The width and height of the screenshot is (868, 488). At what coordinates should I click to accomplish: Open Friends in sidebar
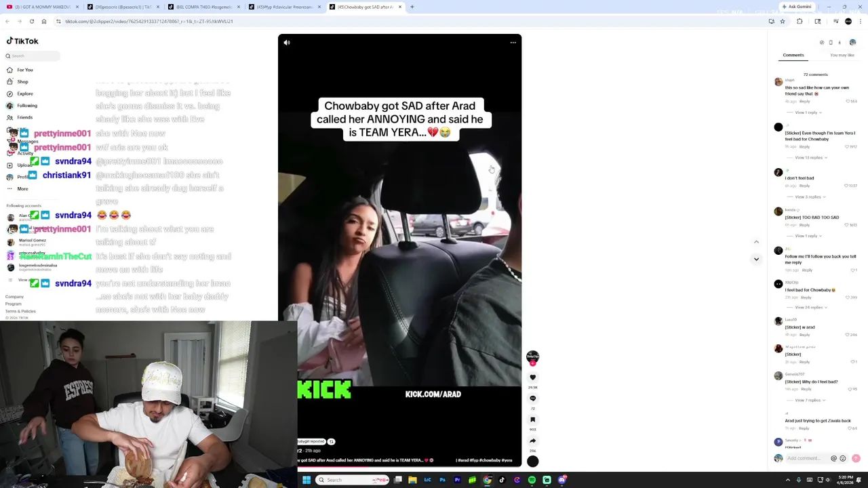click(x=20, y=117)
